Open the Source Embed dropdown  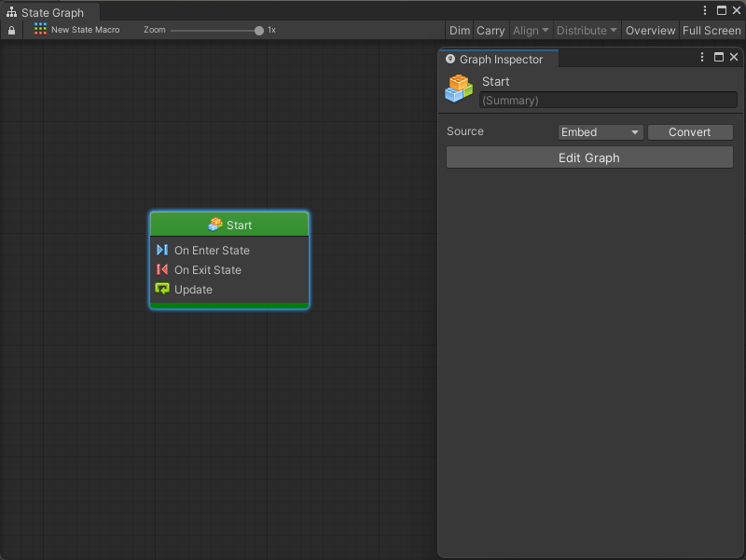point(601,132)
